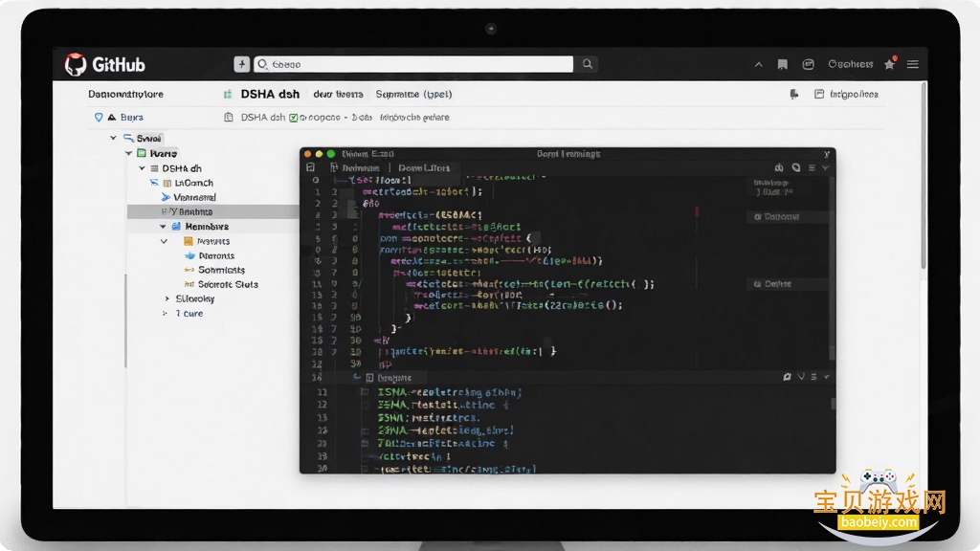
Task: Click the edit icon in the lower panel header
Action: tap(787, 377)
